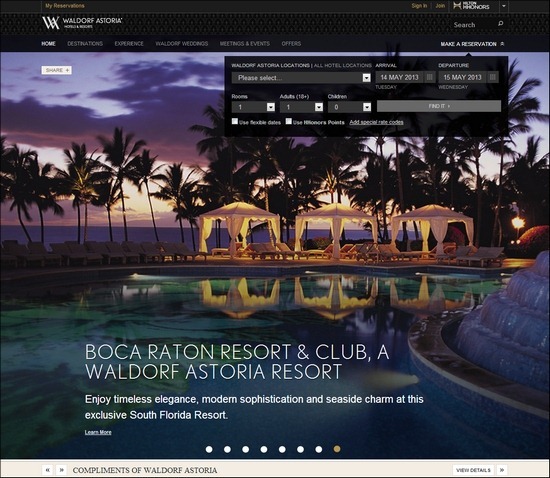
Task: Click the arrival date field 14 MAY 2013
Action: (400, 77)
